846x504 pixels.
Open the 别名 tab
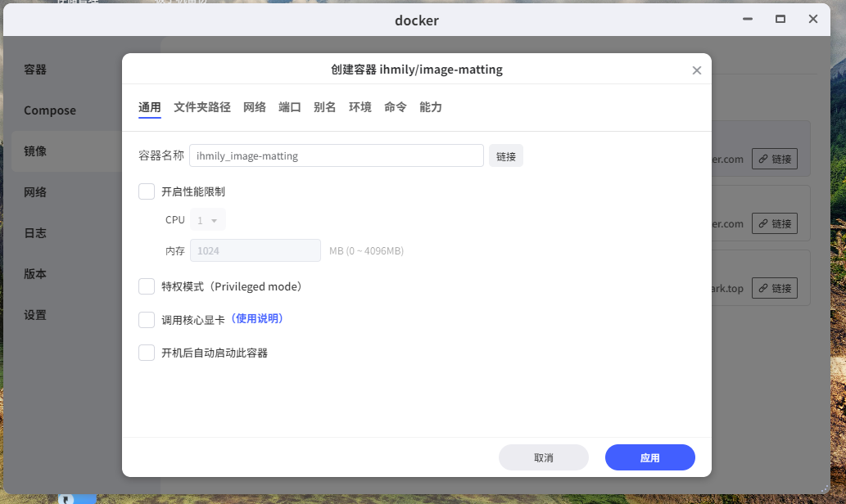tap(325, 107)
